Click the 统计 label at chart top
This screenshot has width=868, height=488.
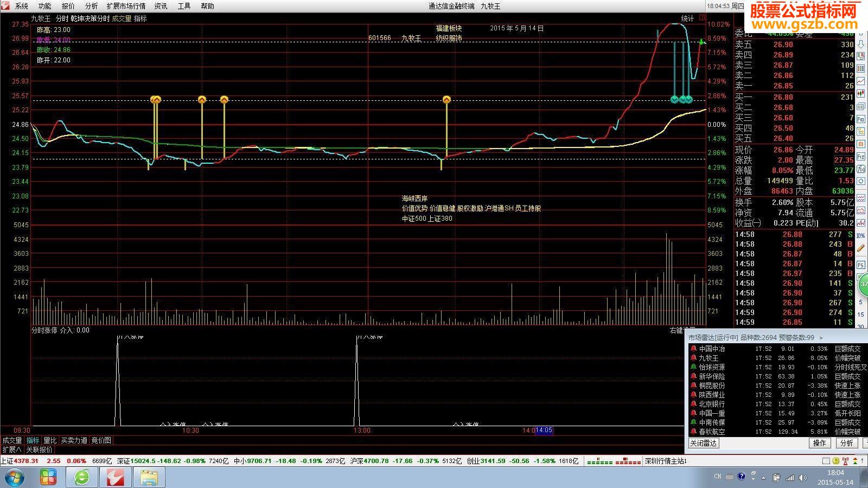687,18
